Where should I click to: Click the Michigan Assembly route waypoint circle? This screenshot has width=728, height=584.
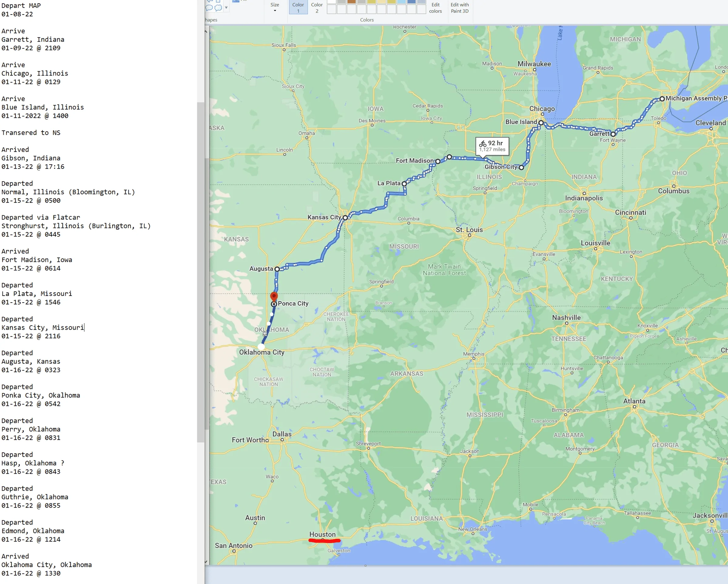662,99
